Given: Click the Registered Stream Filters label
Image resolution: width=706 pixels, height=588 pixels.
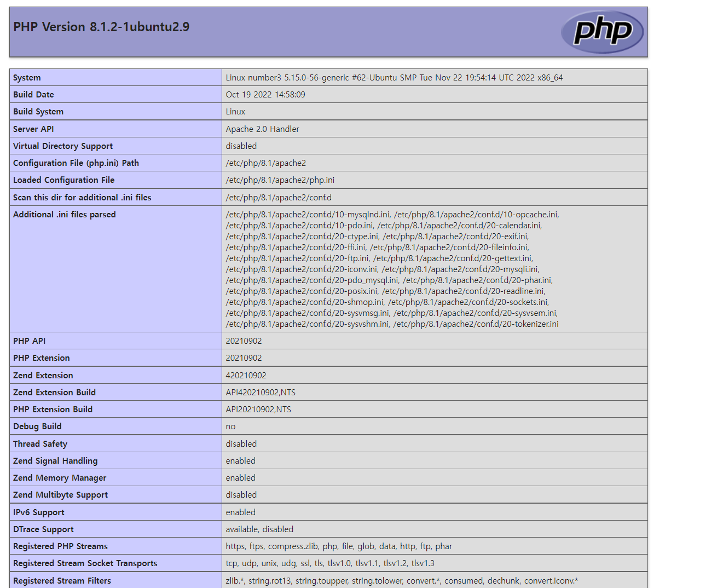Looking at the screenshot, I should tap(62, 581).
